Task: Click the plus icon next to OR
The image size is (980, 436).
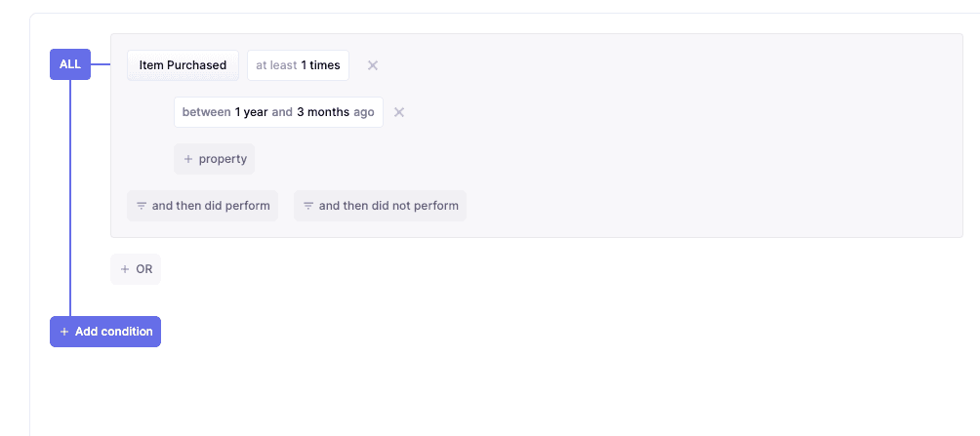Action: pyautogui.click(x=125, y=269)
